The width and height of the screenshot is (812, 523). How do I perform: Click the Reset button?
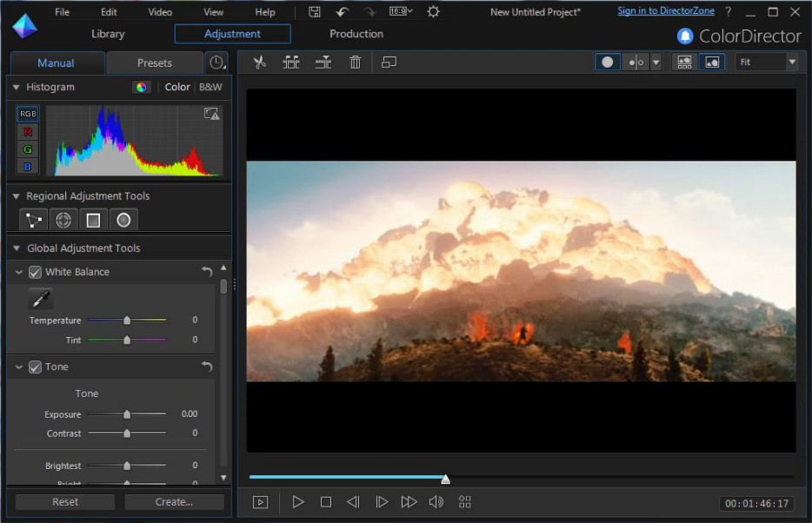[x=65, y=502]
